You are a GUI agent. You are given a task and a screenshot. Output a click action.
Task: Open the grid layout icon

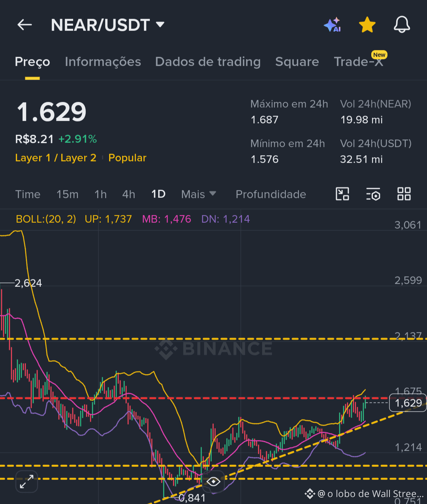[x=404, y=194]
